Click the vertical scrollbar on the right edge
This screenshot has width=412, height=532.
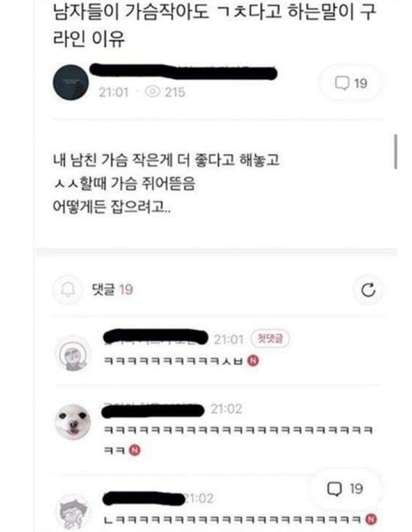(396, 151)
